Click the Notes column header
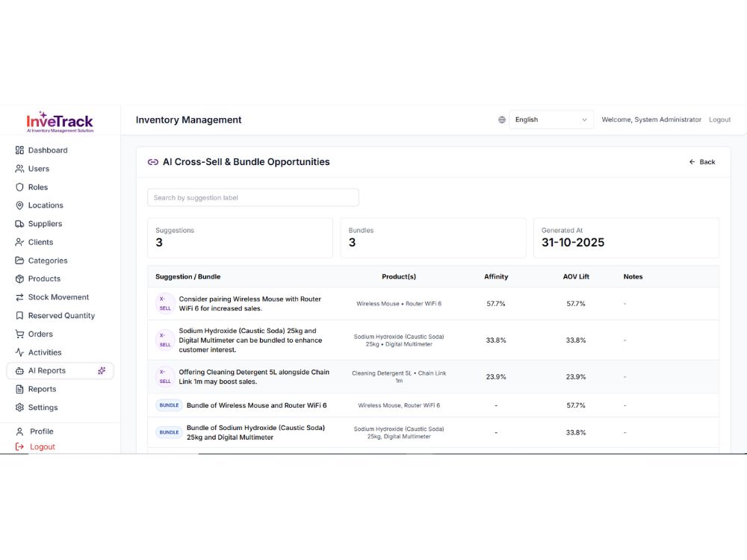The width and height of the screenshot is (747, 560). pos(633,277)
